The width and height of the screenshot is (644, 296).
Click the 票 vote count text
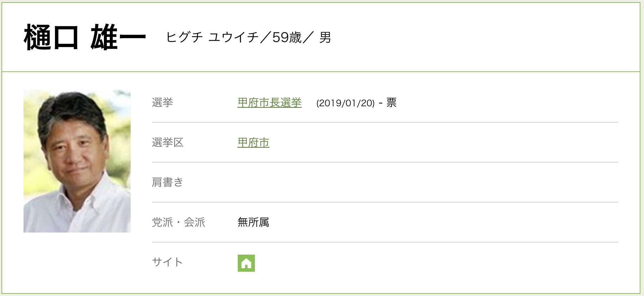[392, 103]
